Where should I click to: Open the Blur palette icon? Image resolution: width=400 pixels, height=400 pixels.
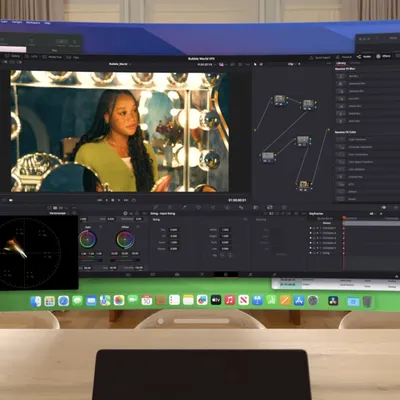click(241, 207)
